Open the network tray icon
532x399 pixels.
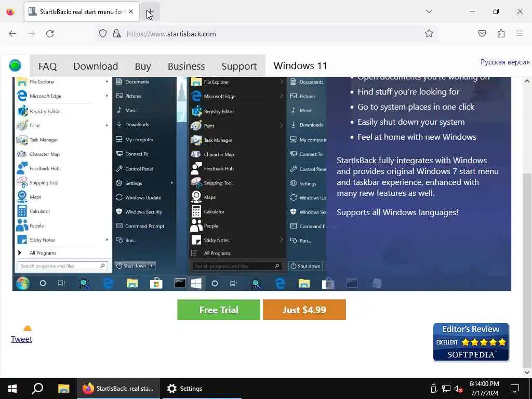pyautogui.click(x=446, y=389)
